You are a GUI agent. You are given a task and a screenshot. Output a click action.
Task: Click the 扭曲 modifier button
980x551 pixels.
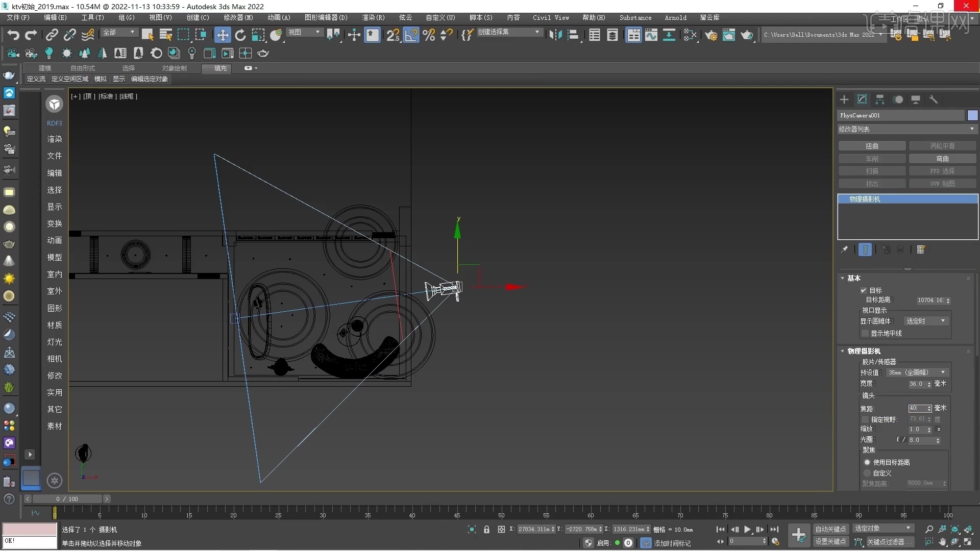pyautogui.click(x=872, y=146)
